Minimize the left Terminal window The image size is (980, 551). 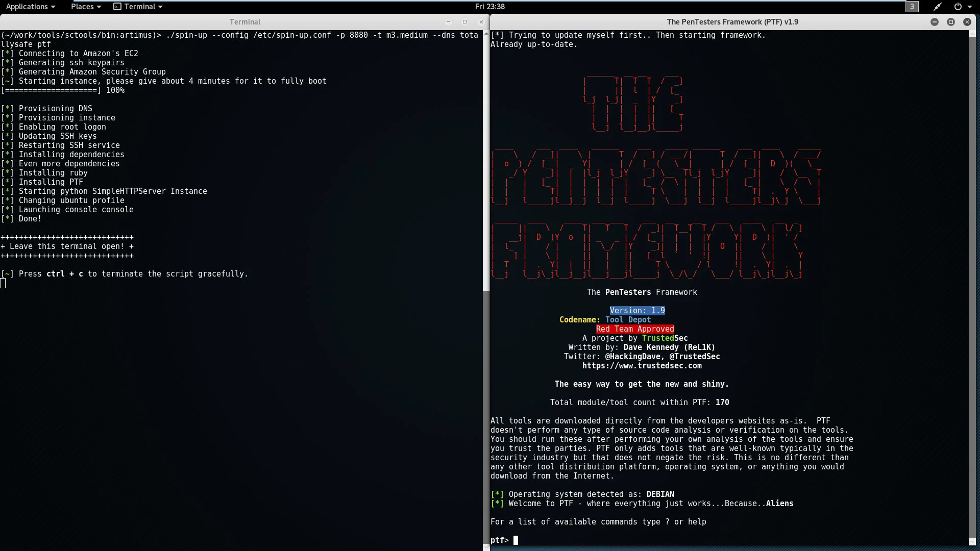click(448, 22)
